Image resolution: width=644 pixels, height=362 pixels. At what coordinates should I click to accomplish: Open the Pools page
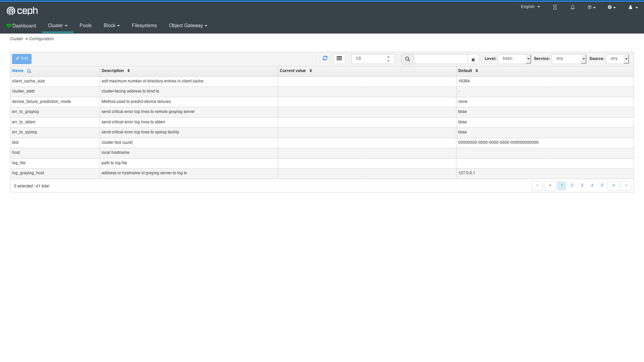[86, 26]
